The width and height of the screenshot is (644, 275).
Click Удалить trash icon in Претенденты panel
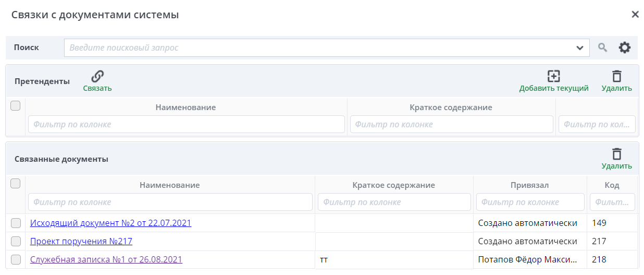616,76
